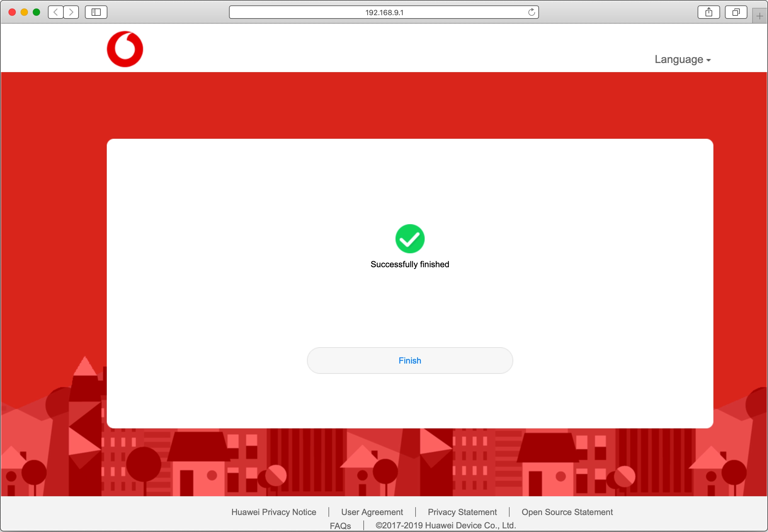This screenshot has width=768, height=532.
Task: Reload the page using the refresh icon
Action: point(531,12)
